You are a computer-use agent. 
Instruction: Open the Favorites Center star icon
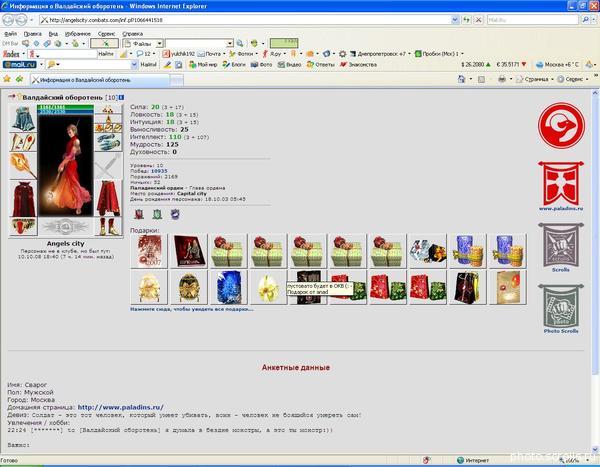click(x=7, y=79)
